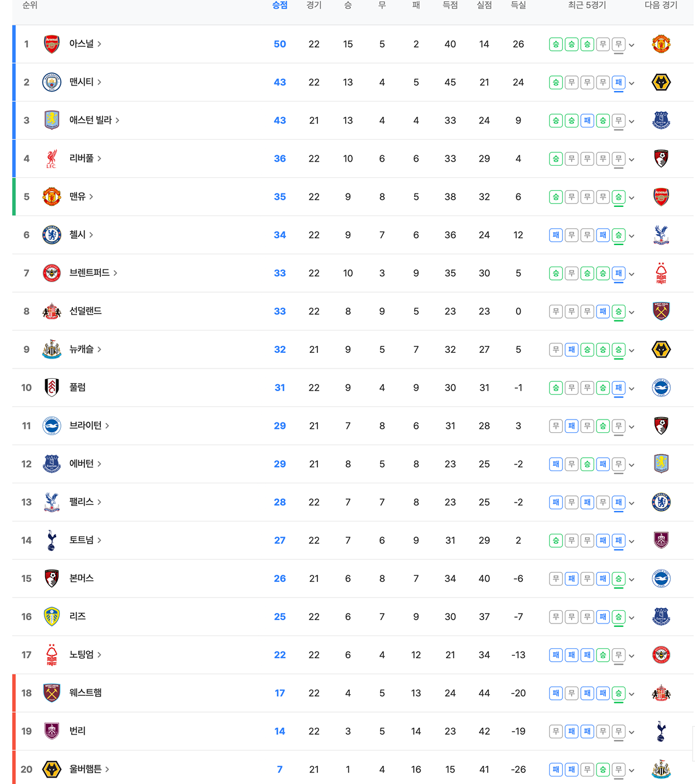
Task: Click the Fulham crest beside 풀럼
Action: point(52,387)
